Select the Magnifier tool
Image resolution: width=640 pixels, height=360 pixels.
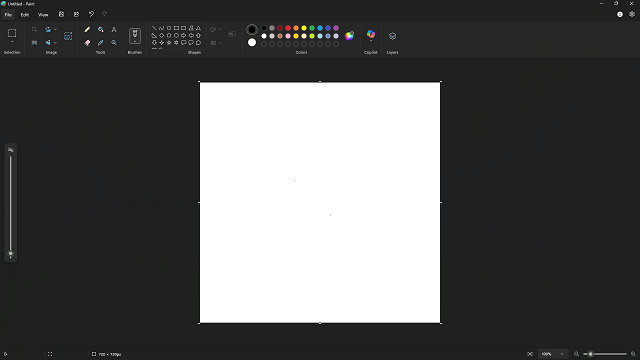114,42
